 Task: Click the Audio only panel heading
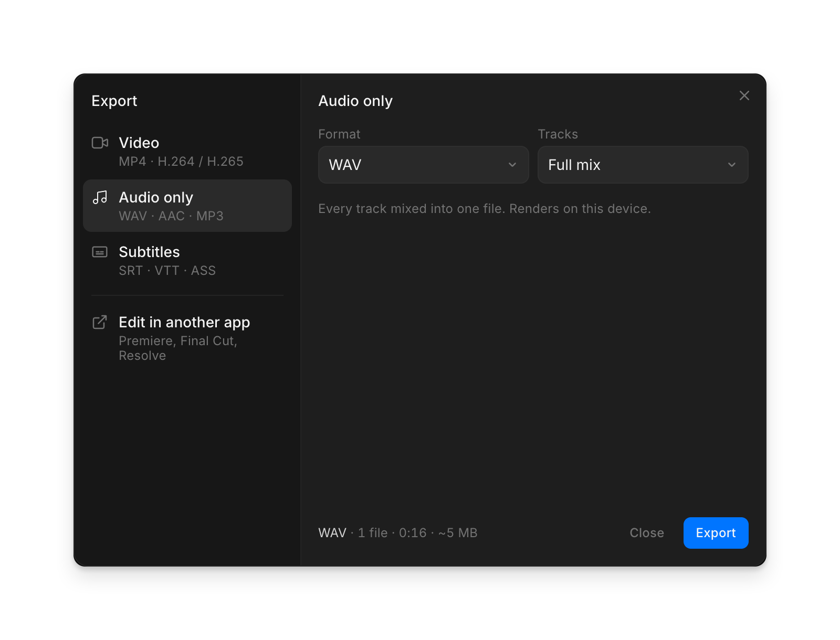[x=355, y=101]
